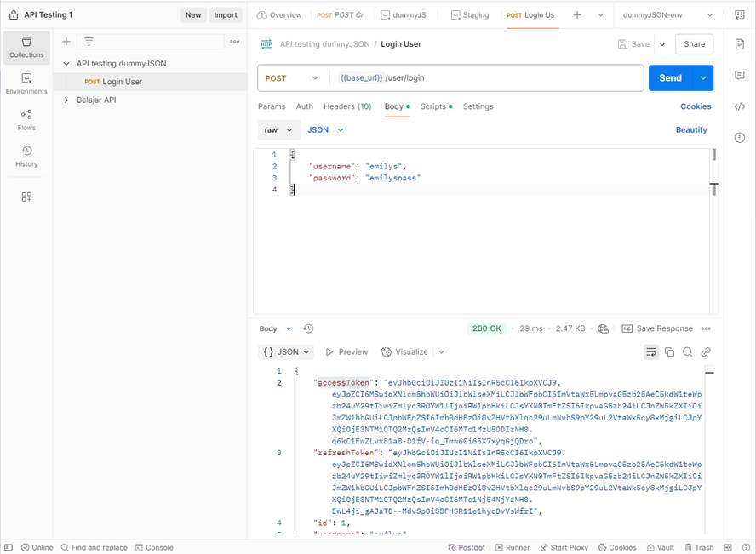Open the History sidebar panel

26,156
